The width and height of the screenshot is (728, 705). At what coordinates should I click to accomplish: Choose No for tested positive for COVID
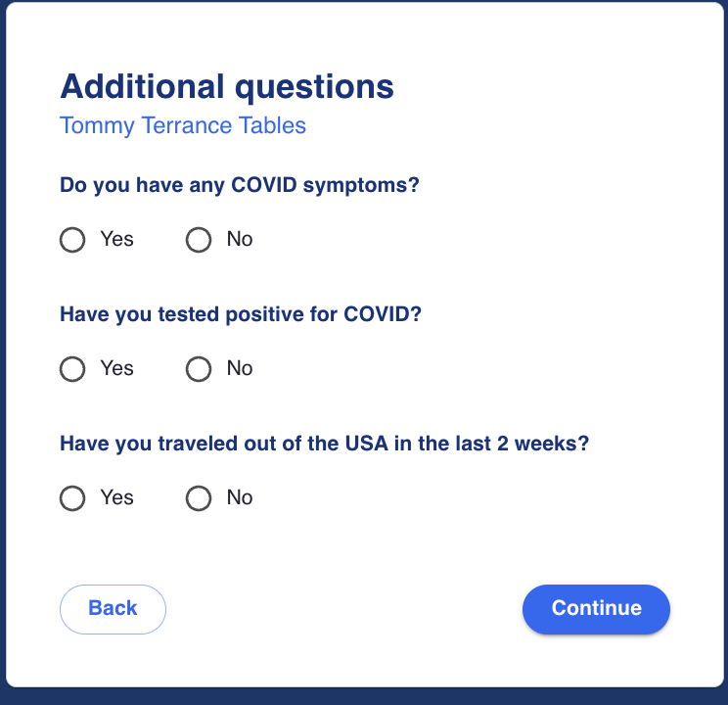pos(199,369)
